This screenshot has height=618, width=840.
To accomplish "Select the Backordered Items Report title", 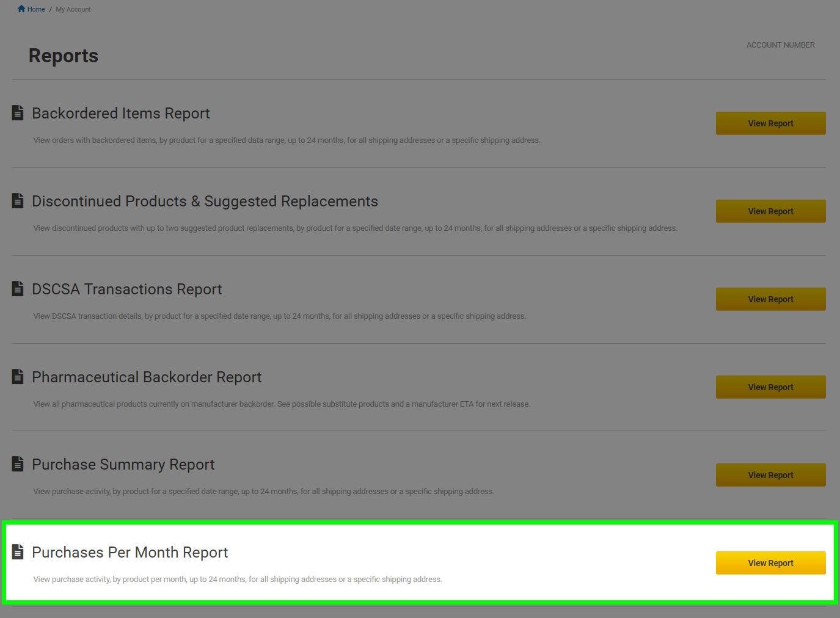I will click(x=121, y=114).
